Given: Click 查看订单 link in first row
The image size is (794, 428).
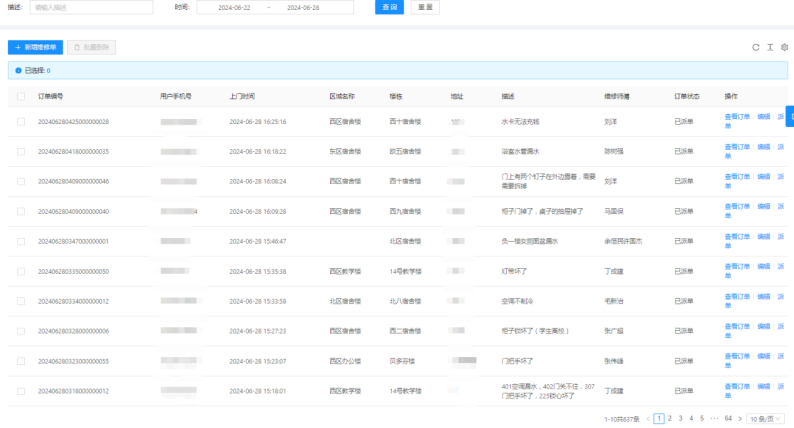Looking at the screenshot, I should click(737, 117).
